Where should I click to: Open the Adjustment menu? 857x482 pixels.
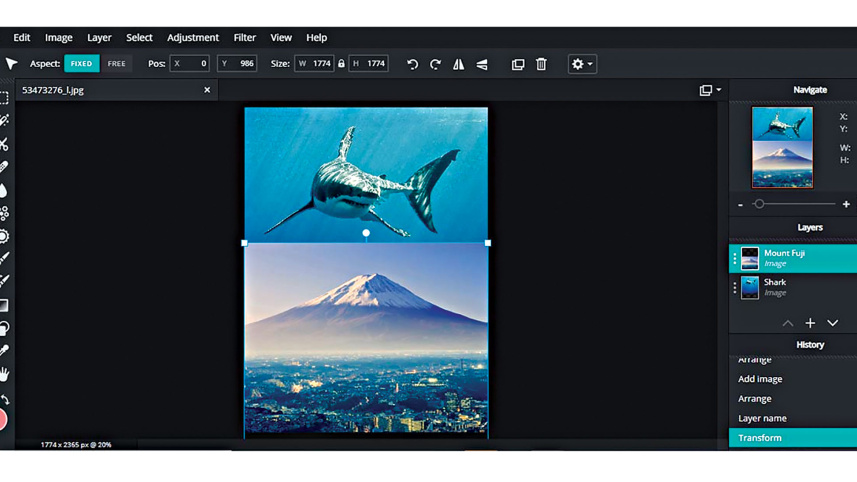(193, 38)
